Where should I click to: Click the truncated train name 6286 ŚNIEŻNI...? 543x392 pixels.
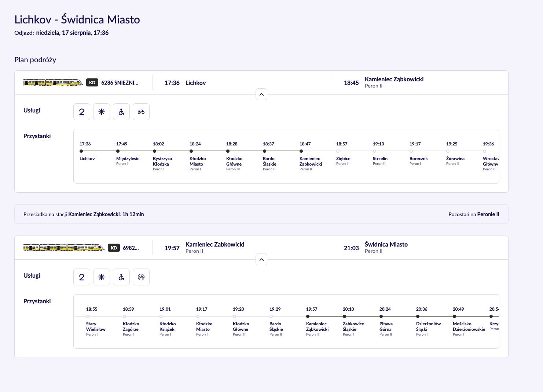[x=120, y=83]
